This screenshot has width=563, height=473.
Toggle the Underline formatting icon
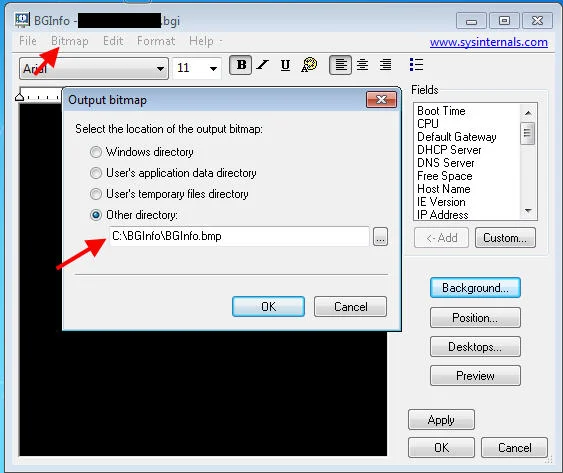tap(285, 65)
